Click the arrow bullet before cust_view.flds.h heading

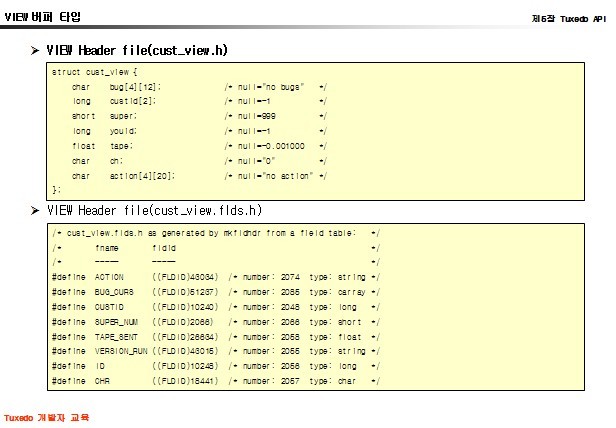point(35,211)
